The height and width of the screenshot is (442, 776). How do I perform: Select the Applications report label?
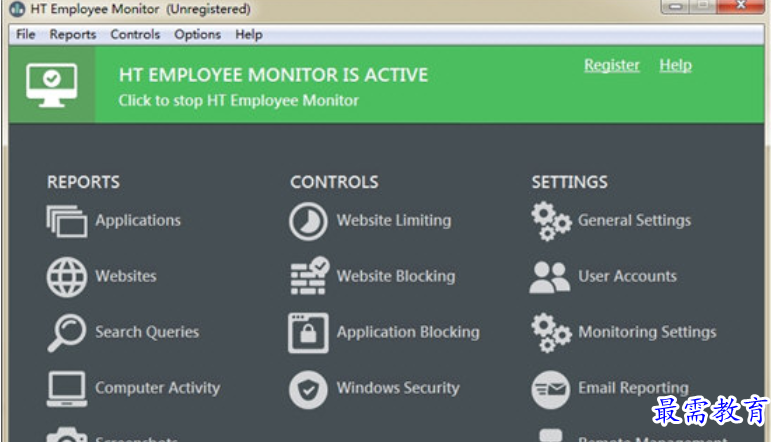[138, 221]
